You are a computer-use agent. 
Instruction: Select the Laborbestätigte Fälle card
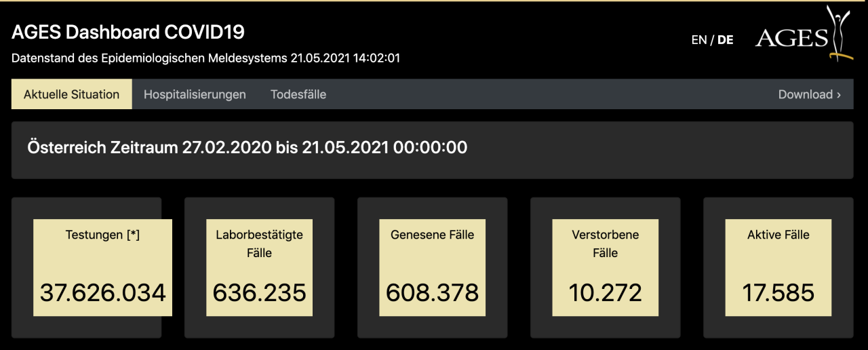[x=260, y=267]
